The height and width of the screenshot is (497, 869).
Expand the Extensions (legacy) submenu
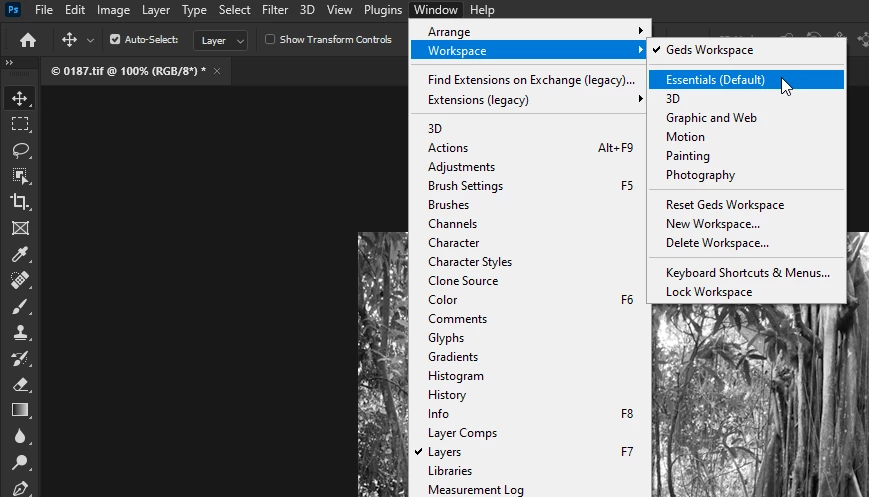529,100
